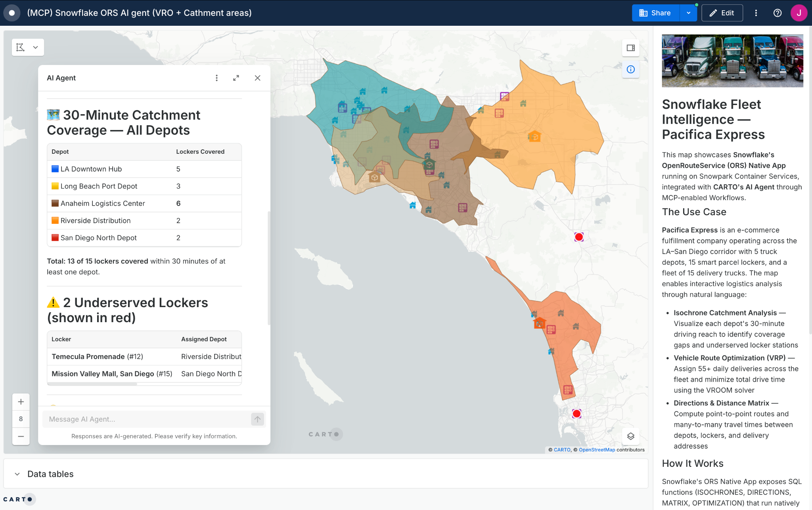Click the Anaheim Logistics Center brown swatch
Viewport: 812px width, 510px height.
coord(55,203)
